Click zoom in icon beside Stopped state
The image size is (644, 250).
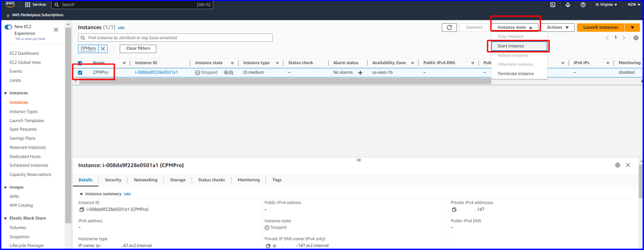click(226, 72)
